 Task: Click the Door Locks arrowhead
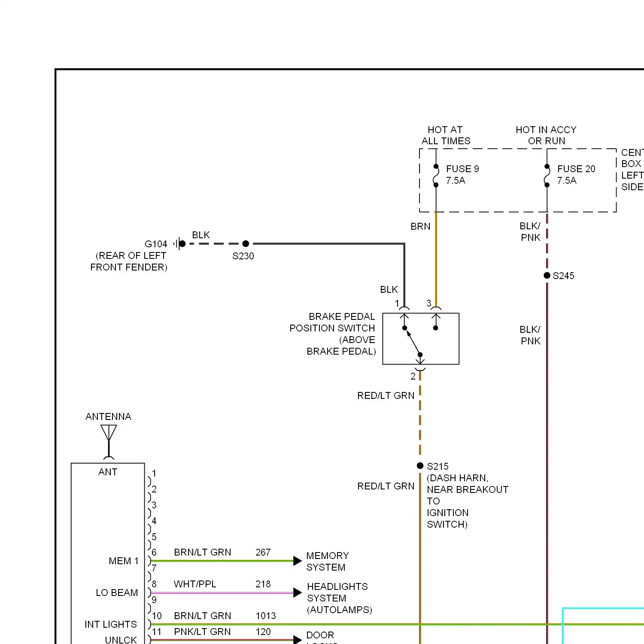pos(298,640)
